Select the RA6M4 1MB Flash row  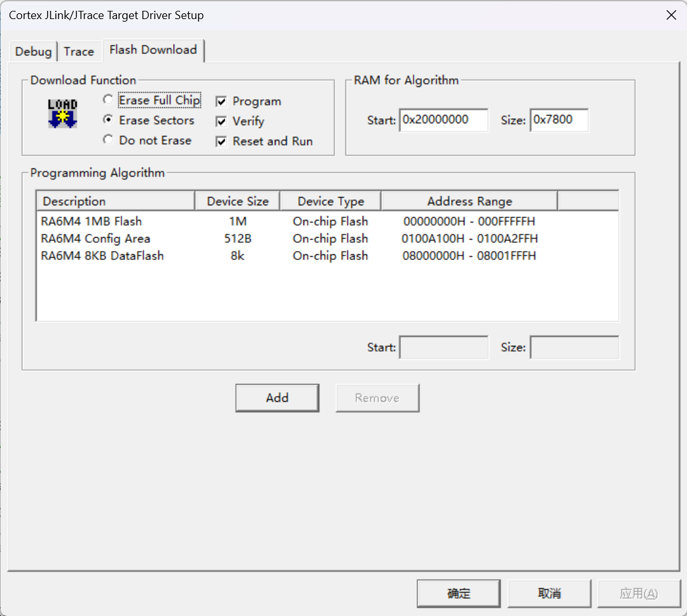pos(327,221)
